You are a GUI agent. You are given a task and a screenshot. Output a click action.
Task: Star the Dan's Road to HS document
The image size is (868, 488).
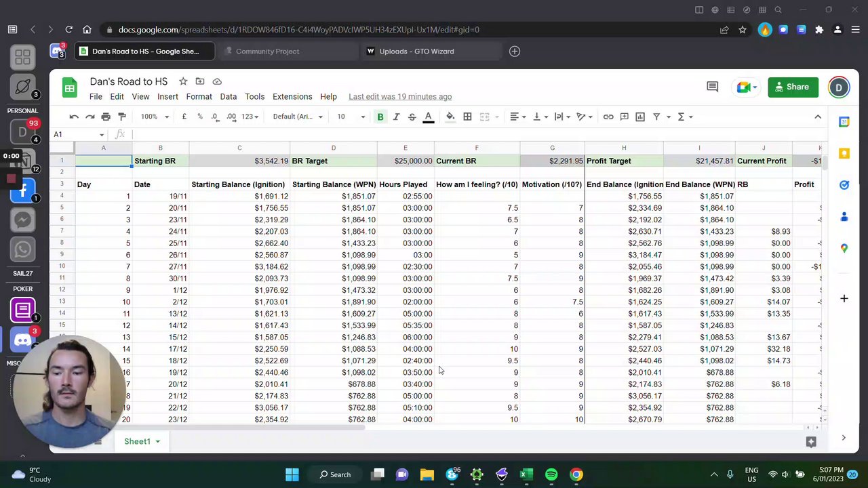point(183,81)
